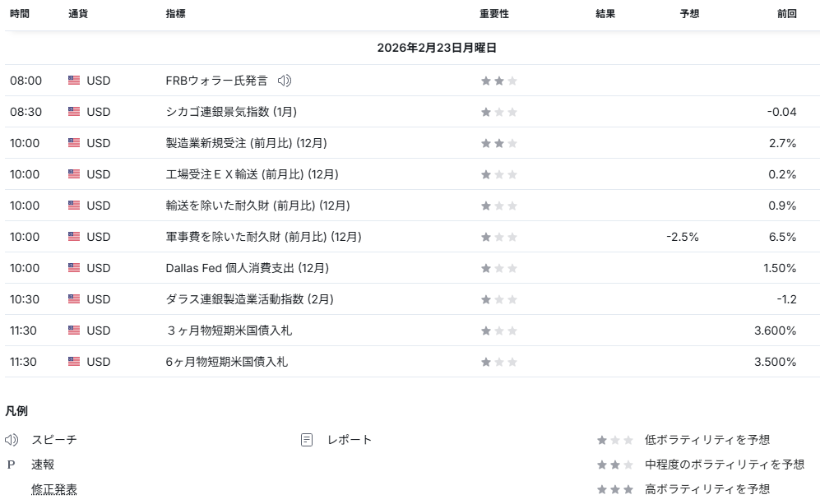This screenshot has height=504, width=820.
Task: Click the US flag in the 08:00 row
Action: point(74,81)
